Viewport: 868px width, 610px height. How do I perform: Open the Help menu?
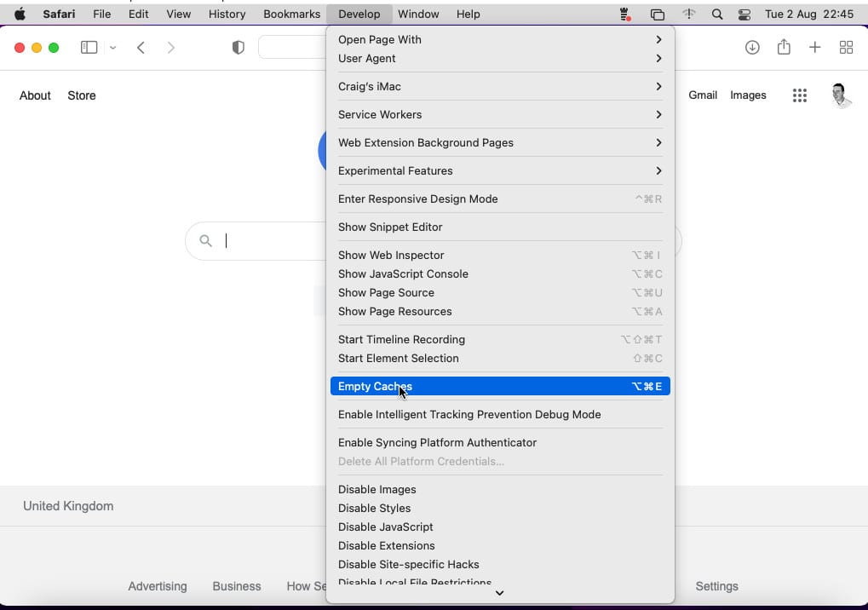(x=468, y=14)
